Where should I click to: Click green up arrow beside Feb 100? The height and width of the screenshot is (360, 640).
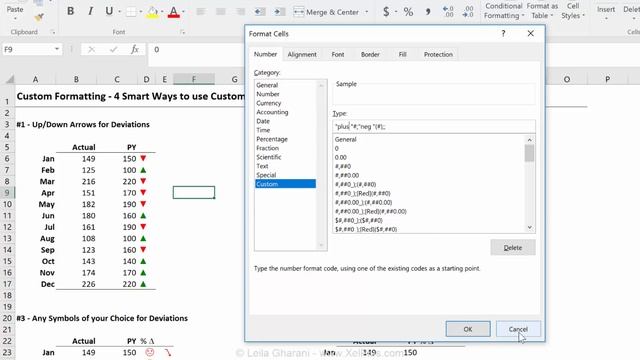point(143,170)
